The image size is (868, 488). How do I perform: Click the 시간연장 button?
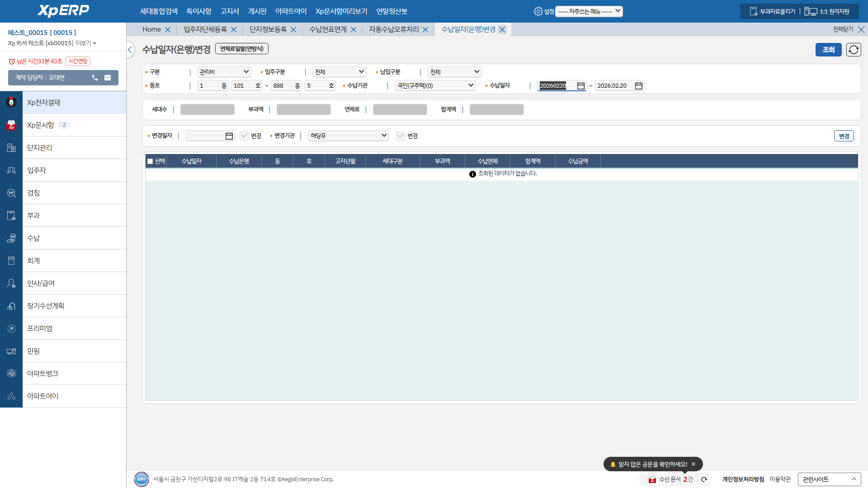[x=78, y=61]
